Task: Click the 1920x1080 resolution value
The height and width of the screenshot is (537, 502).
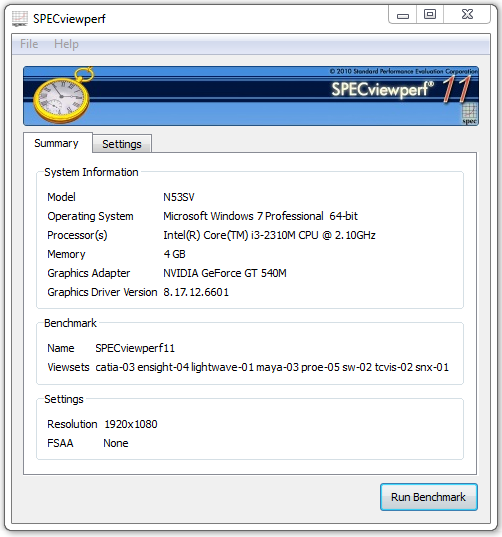Action: pos(130,424)
